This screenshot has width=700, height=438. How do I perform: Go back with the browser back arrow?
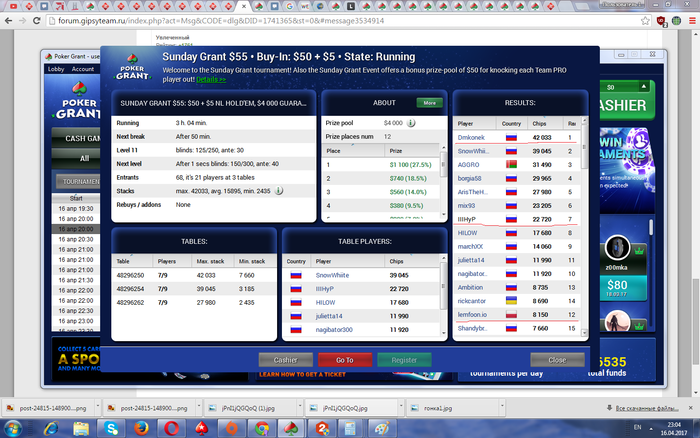pos(8,21)
